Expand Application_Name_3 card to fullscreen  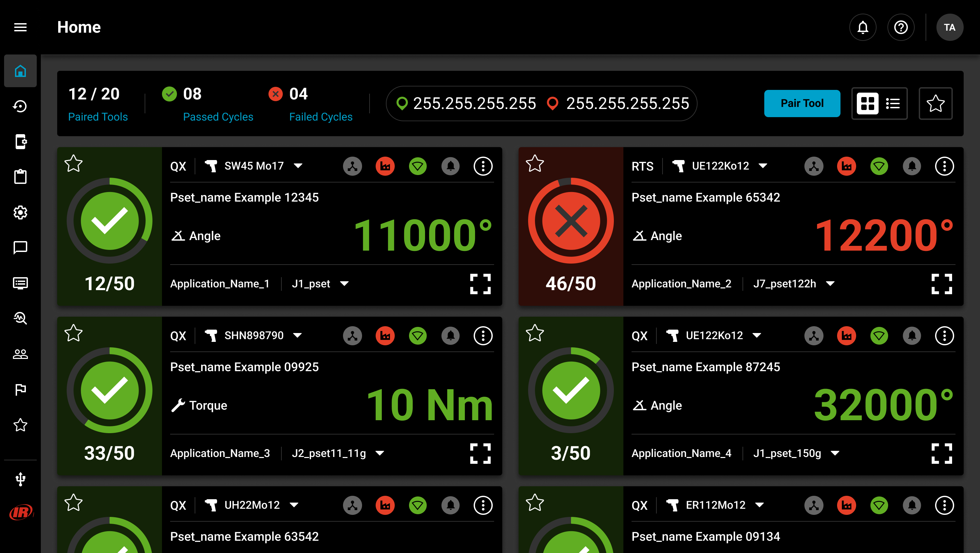(480, 454)
